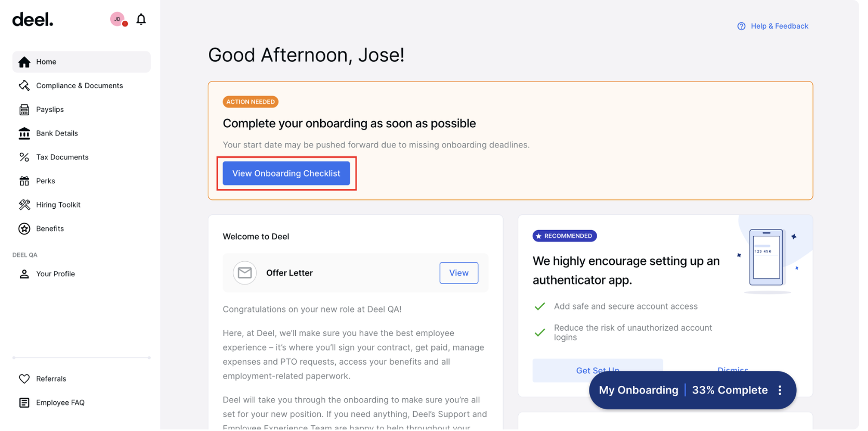
Task: Open the Offer Letter envelope icon
Action: click(x=244, y=273)
